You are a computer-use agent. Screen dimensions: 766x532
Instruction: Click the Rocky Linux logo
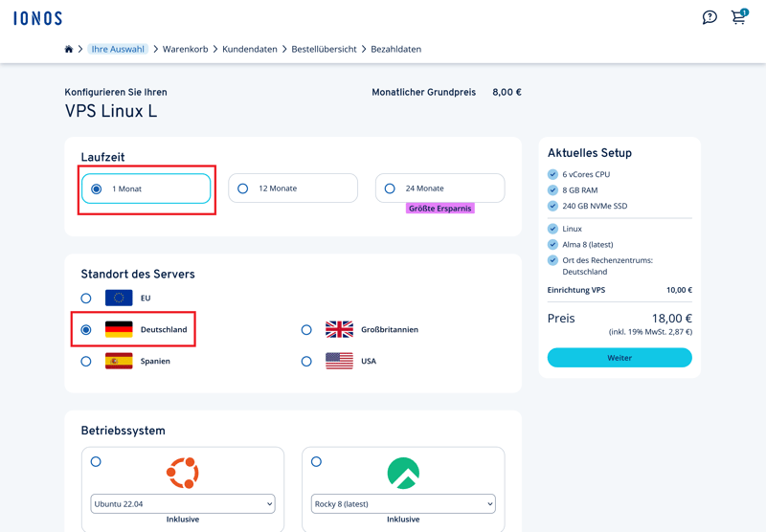click(x=403, y=473)
